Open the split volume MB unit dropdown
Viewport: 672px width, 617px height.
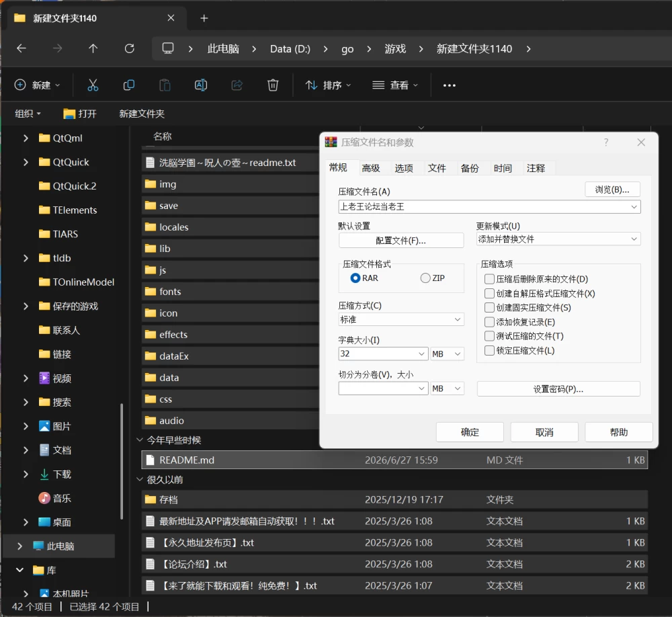[x=447, y=388]
